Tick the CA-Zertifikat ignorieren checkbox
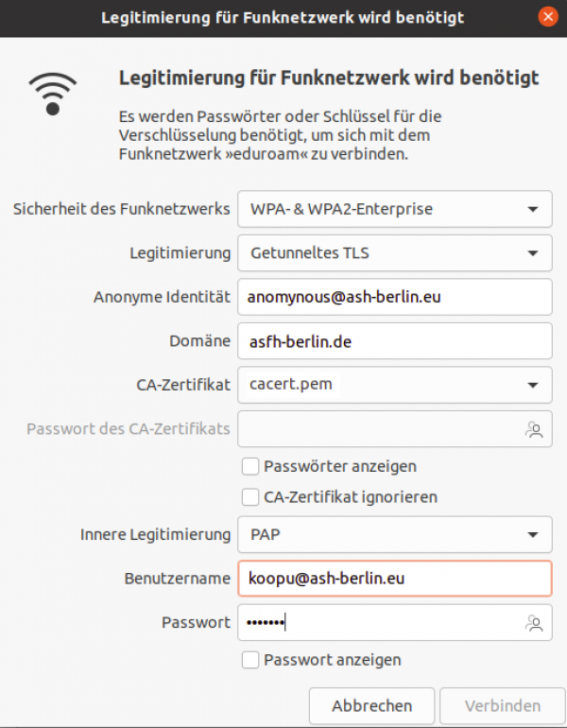The image size is (567, 728). (250, 497)
